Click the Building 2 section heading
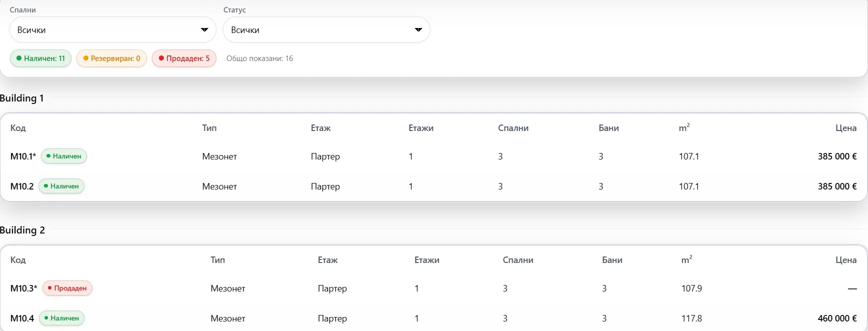 tap(22, 230)
